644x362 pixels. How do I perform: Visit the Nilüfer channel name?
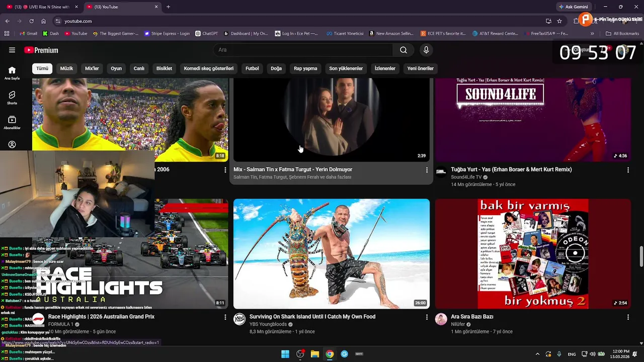458,324
